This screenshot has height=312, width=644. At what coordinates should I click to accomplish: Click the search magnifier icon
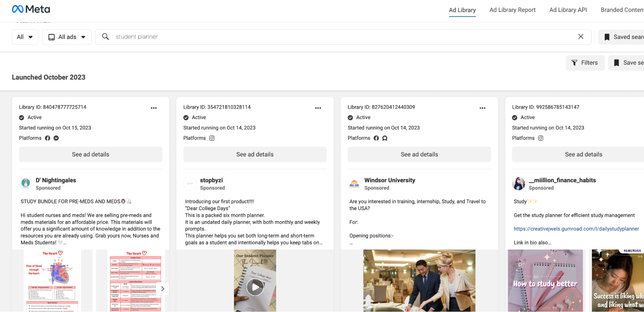105,37
